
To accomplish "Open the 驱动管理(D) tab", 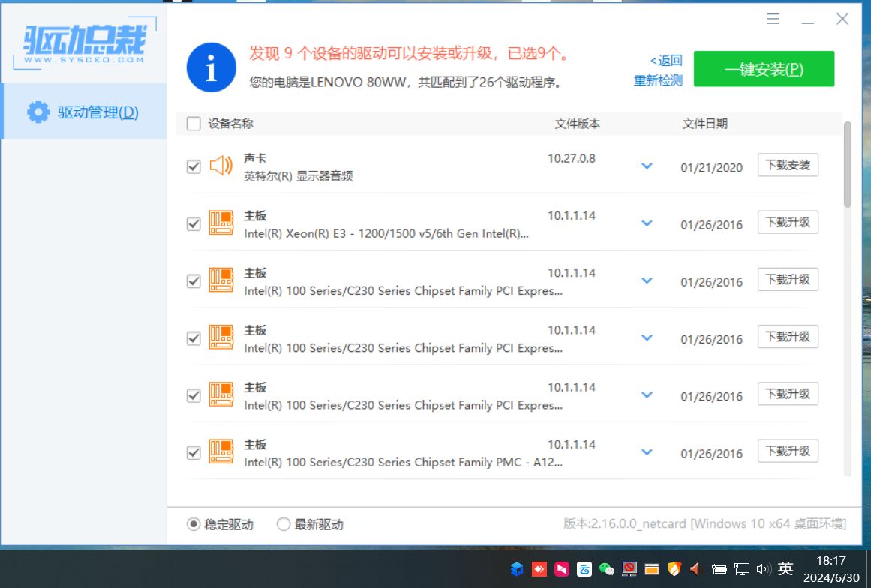I will 84,112.
